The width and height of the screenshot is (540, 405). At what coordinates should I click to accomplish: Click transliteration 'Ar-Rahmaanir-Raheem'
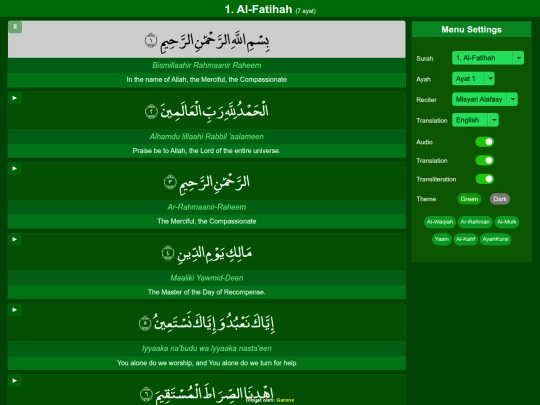click(x=207, y=207)
